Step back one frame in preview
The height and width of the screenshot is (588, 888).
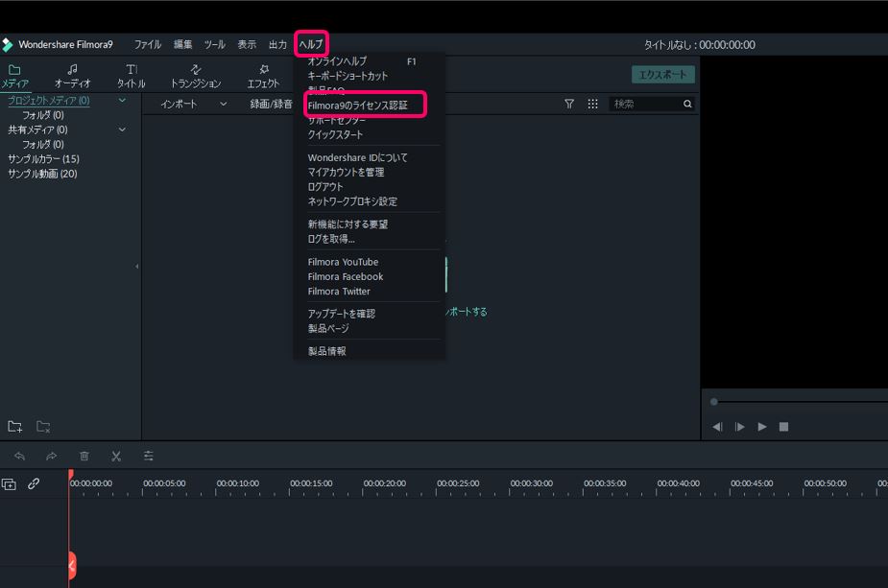pyautogui.click(x=717, y=427)
